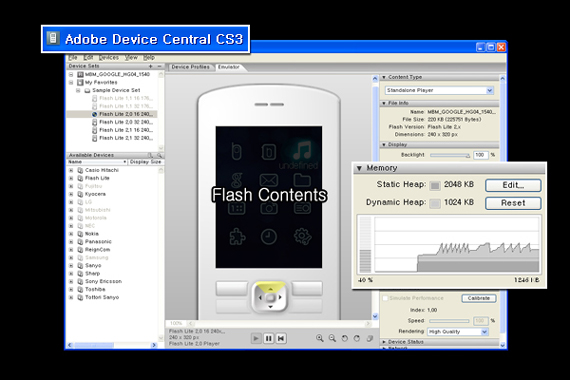
Task: Click the minus icon in Device Sets header
Action: coord(159,66)
